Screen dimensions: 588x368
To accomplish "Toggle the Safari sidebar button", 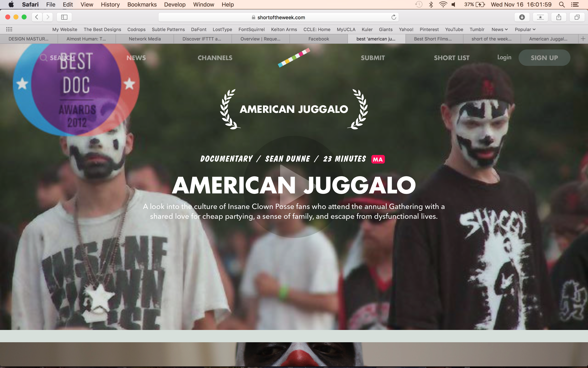I will tap(64, 17).
